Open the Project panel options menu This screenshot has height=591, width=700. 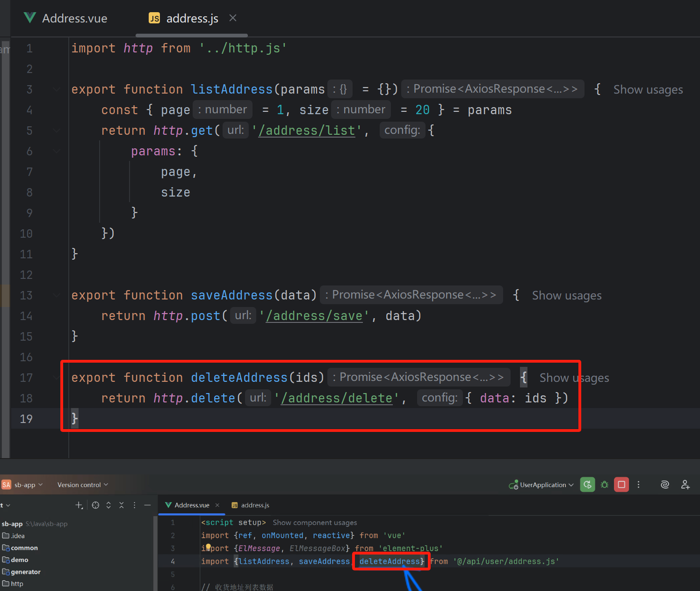[x=134, y=505]
